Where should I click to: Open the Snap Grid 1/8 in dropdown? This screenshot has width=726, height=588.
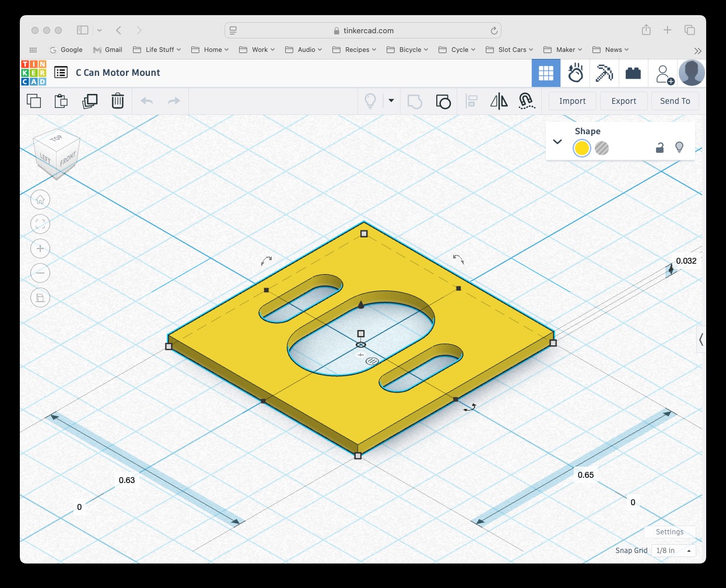674,550
